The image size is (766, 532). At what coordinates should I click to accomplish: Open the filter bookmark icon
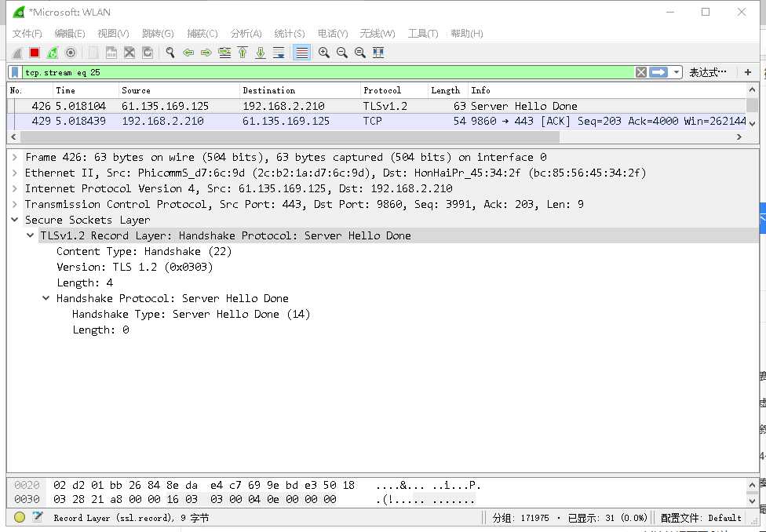pos(15,72)
